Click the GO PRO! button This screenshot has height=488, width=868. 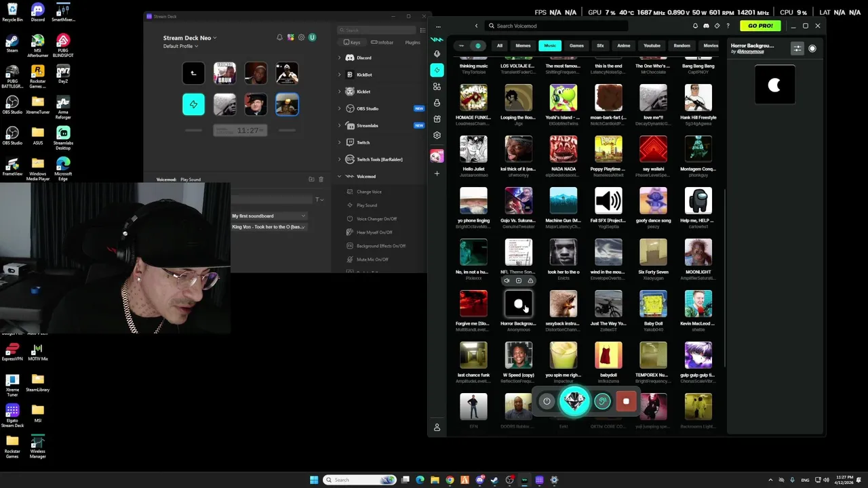(760, 26)
